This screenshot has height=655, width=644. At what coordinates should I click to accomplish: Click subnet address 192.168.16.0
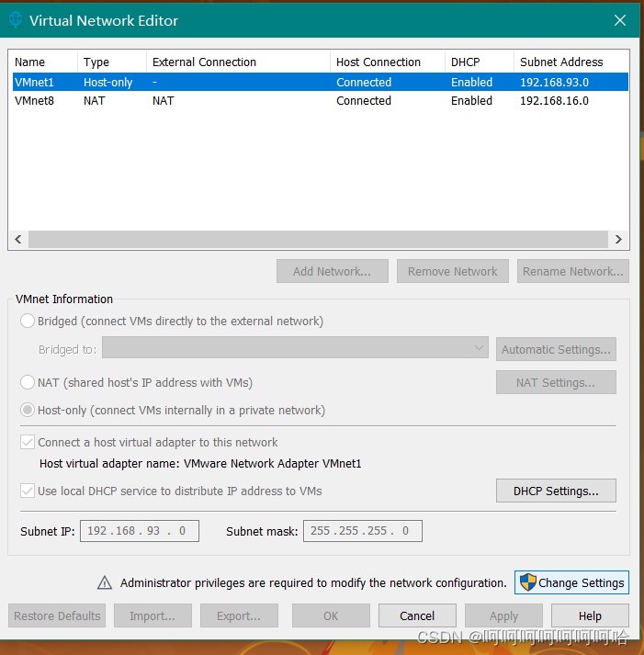(554, 101)
